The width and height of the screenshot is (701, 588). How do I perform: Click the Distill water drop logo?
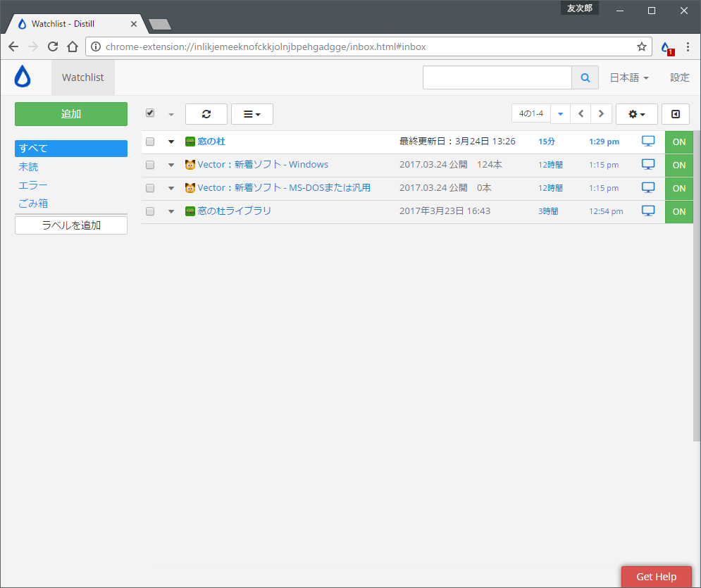[x=23, y=76]
